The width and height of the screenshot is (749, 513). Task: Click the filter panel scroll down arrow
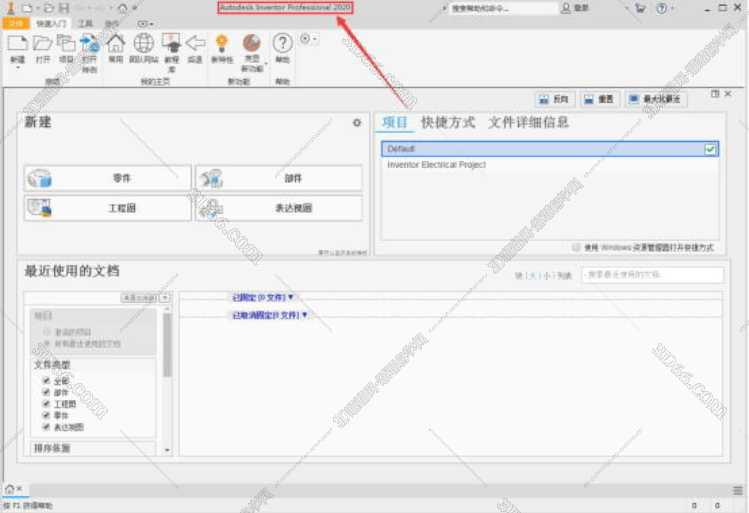coord(167,449)
